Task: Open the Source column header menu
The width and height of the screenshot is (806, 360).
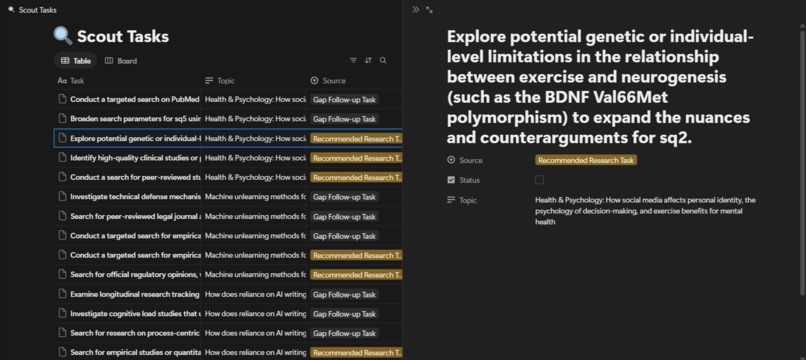Action: point(328,81)
